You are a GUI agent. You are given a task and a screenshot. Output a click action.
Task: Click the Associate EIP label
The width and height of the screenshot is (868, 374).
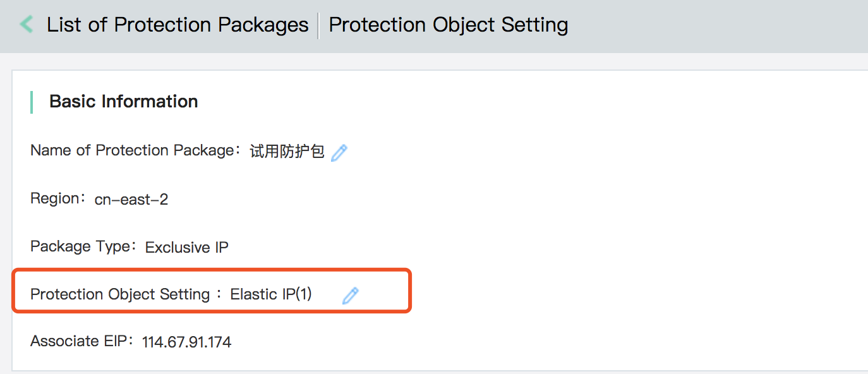point(81,341)
